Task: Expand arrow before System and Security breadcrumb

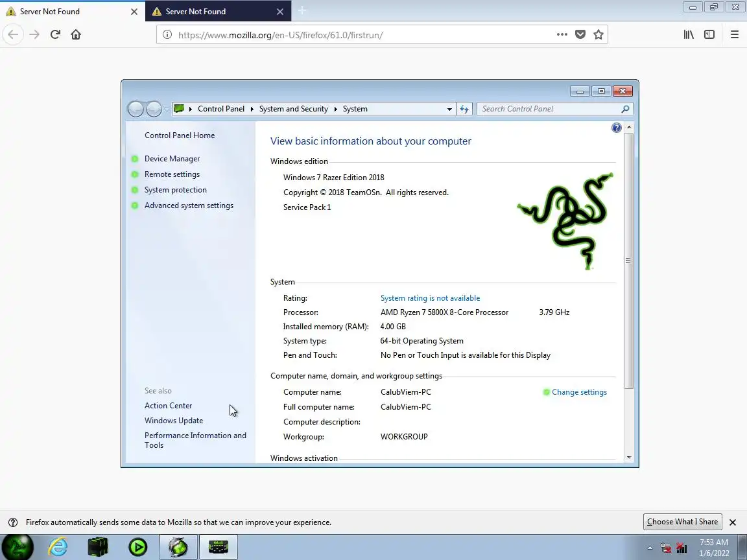Action: coord(252,109)
